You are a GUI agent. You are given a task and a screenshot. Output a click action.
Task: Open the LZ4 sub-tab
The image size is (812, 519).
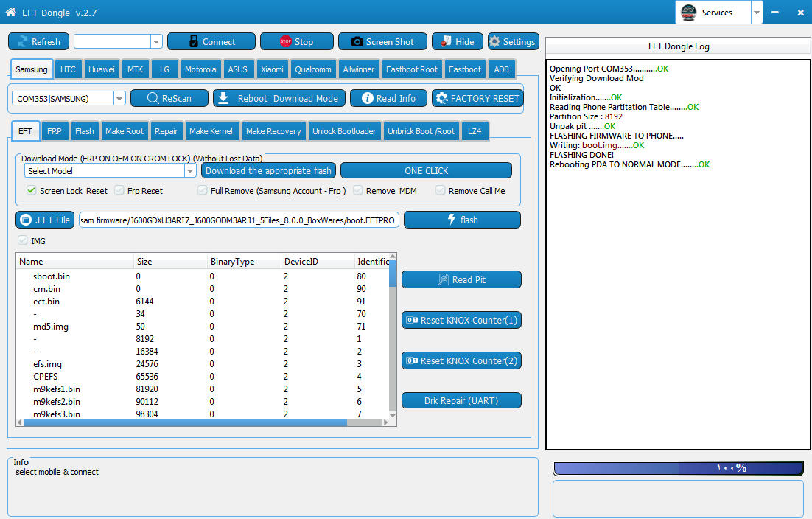[475, 131]
